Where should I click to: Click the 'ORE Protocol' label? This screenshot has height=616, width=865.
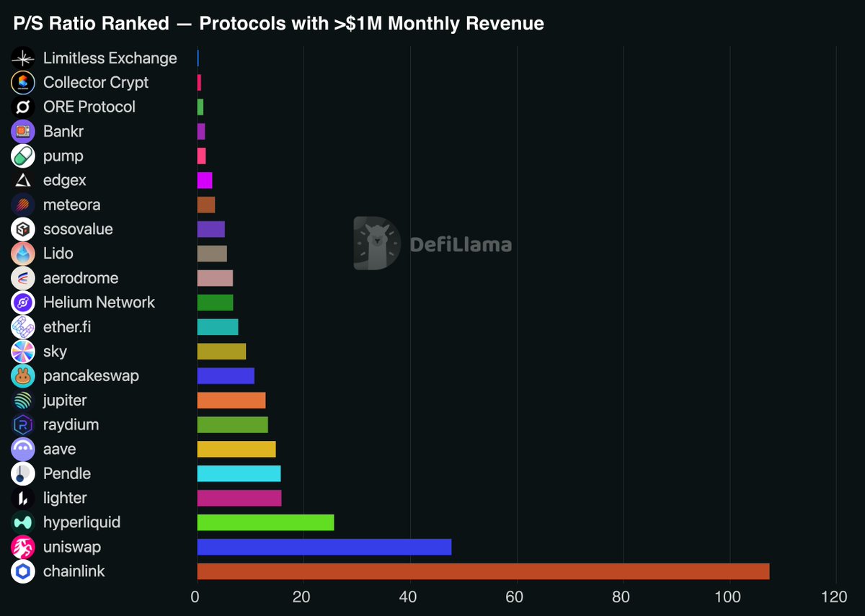point(89,107)
